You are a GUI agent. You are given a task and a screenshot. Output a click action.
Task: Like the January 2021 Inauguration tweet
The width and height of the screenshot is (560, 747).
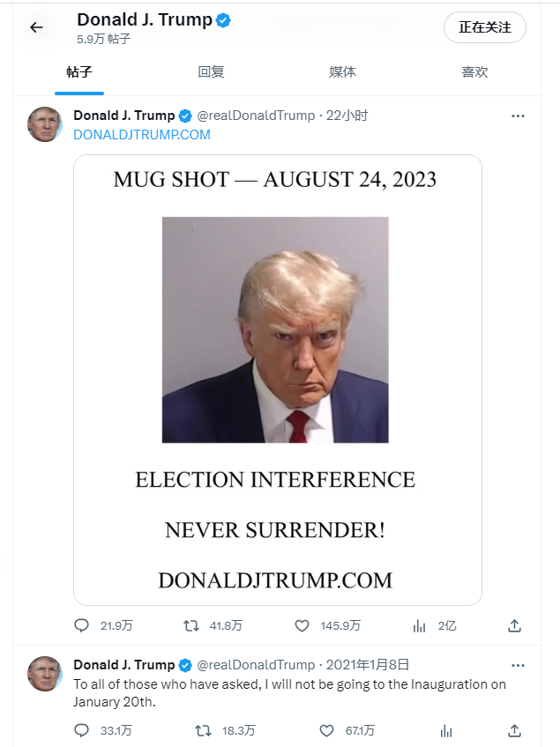pyautogui.click(x=326, y=730)
